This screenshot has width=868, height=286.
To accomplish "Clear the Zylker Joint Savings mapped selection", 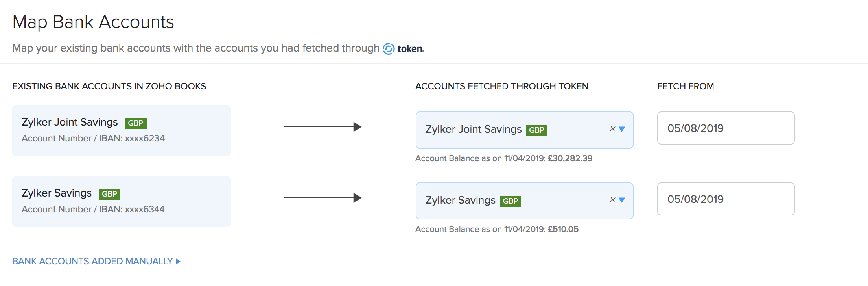I will pos(612,129).
